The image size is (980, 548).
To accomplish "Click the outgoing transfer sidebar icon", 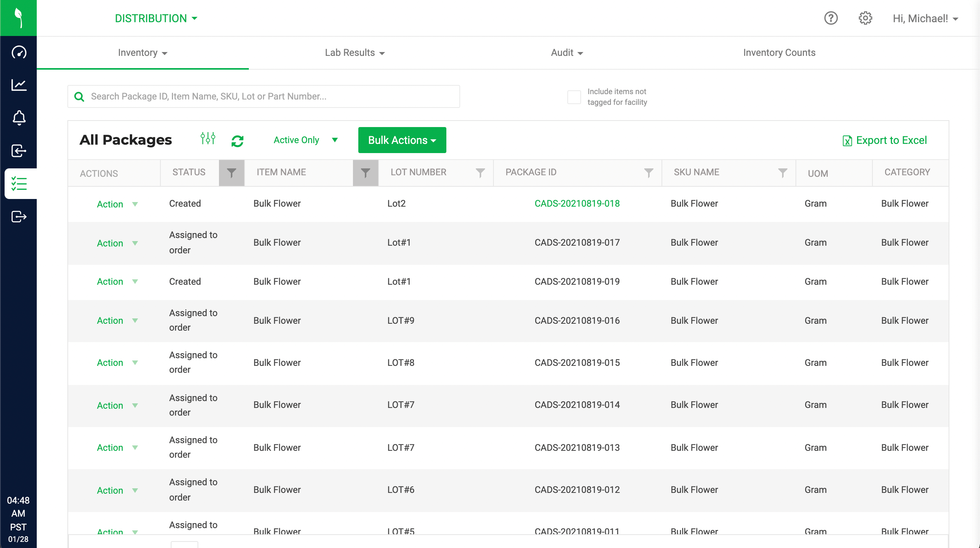I will point(19,217).
